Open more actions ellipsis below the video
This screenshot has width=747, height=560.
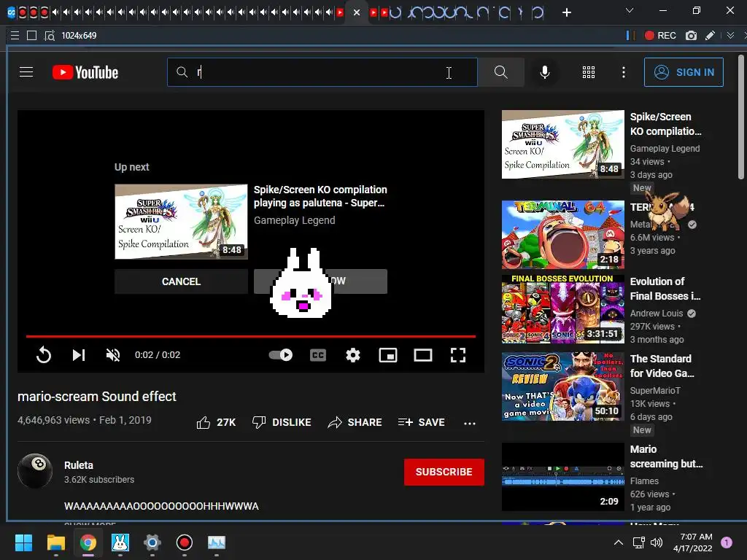point(470,423)
